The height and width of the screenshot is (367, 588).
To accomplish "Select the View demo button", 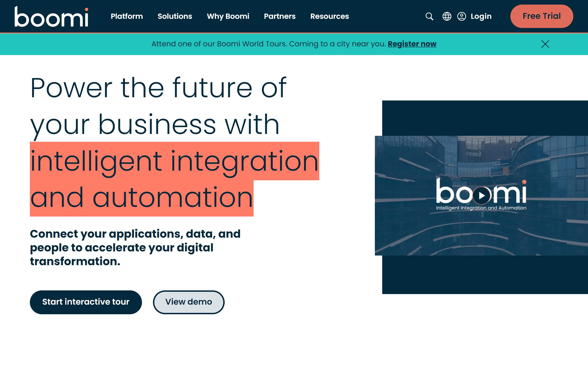I will tap(188, 302).
